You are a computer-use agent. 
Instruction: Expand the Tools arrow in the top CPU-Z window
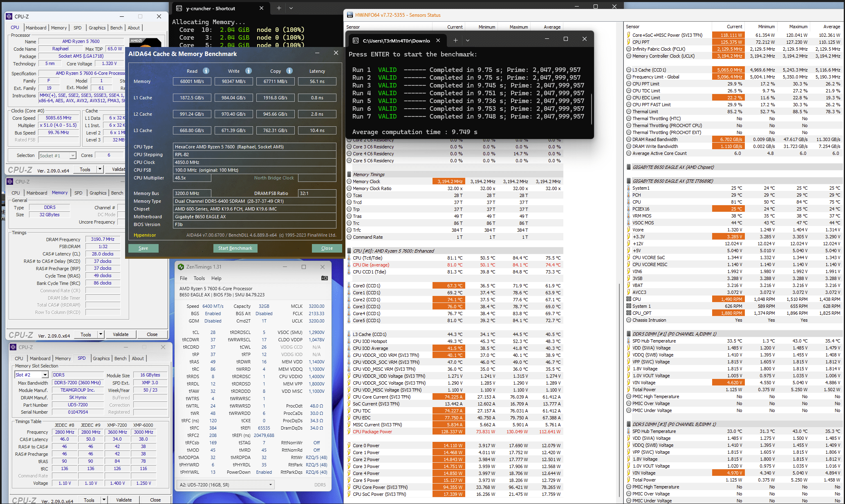100,169
